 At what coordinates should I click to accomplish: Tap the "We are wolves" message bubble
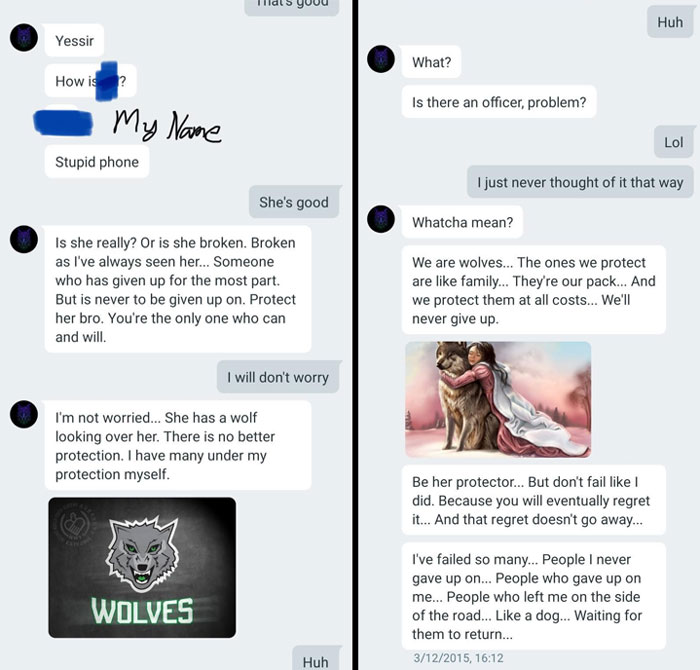(534, 290)
